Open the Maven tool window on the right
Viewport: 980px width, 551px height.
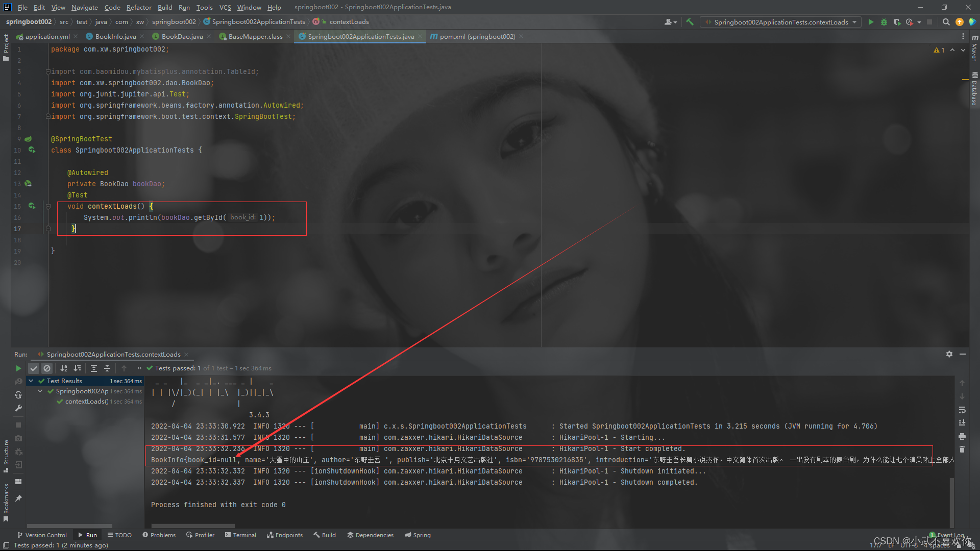pos(974,51)
